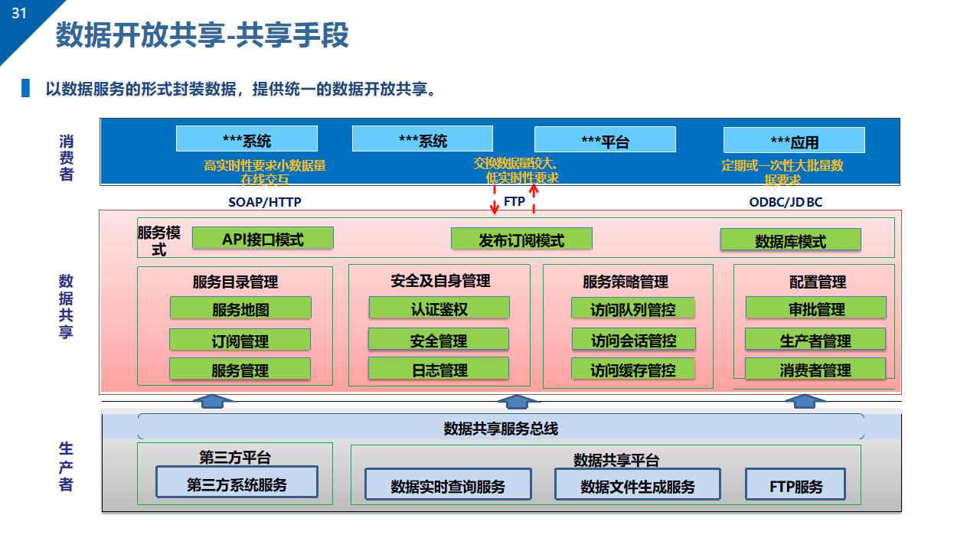Select the "***平台" box
980x551 pixels.
coord(605,139)
